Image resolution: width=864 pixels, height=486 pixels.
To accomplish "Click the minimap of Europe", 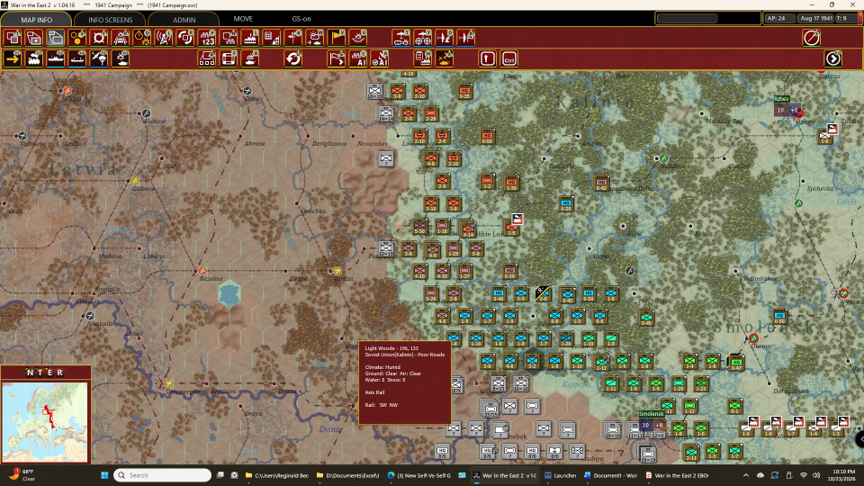I will pos(45,422).
